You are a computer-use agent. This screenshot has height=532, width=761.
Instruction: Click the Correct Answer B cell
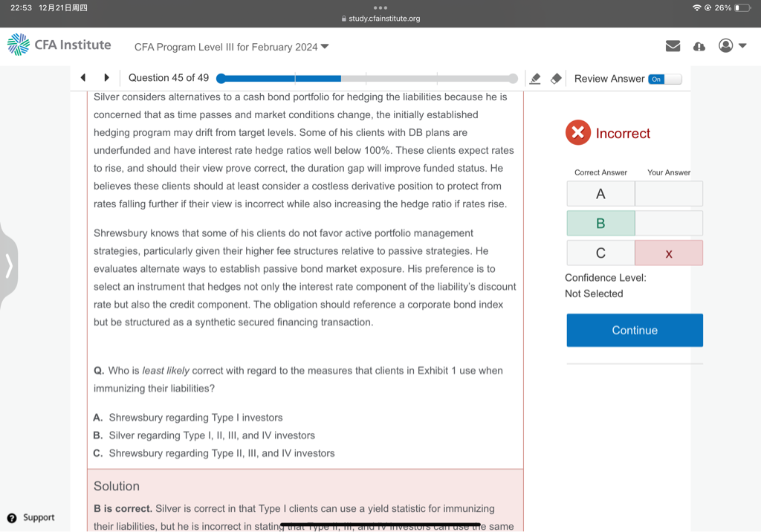[x=600, y=223]
